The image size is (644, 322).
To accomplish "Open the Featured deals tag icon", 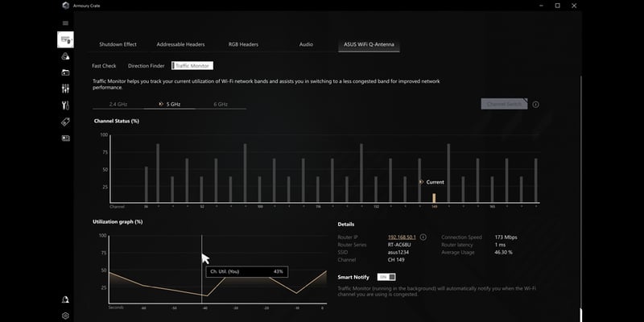I will (x=65, y=122).
